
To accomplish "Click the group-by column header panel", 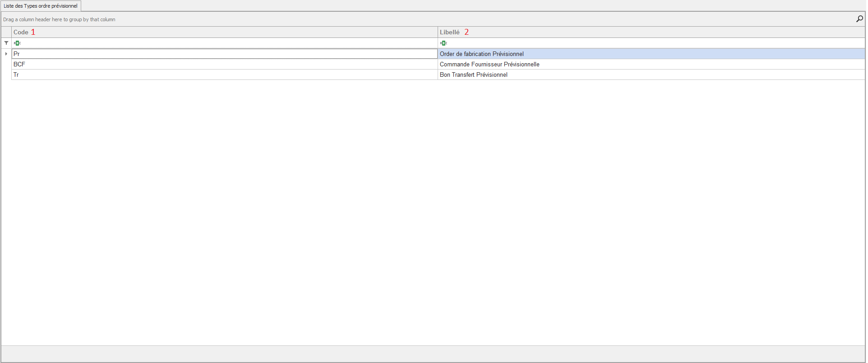I will pyautogui.click(x=406, y=19).
